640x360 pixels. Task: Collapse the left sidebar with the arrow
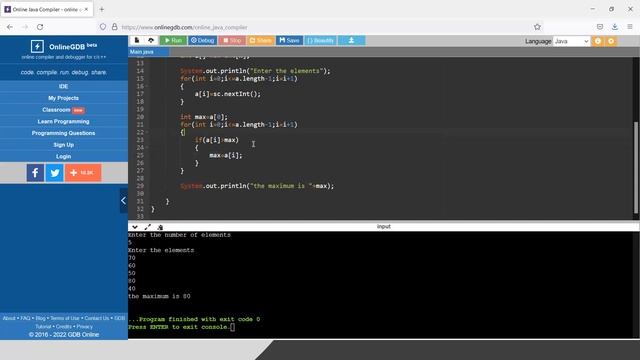point(124,200)
